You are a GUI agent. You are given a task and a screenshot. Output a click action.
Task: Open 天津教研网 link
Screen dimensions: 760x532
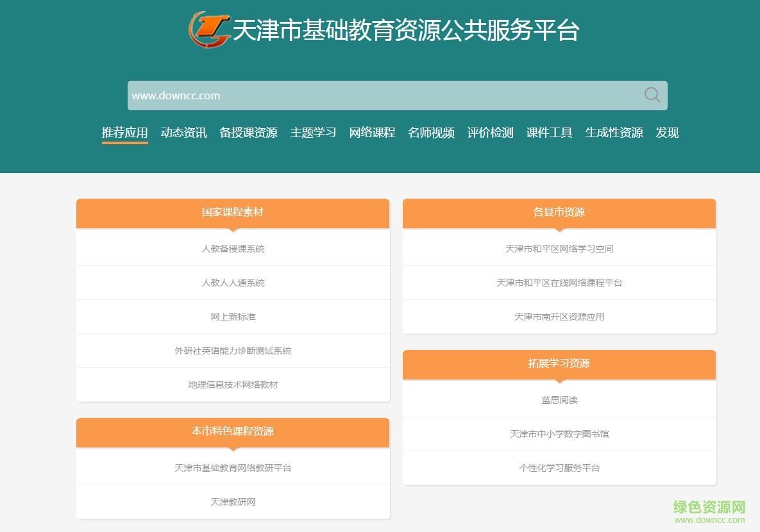[233, 502]
